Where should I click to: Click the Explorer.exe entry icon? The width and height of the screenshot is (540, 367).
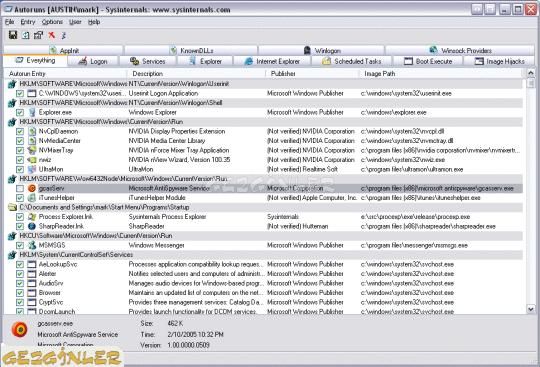(x=32, y=112)
